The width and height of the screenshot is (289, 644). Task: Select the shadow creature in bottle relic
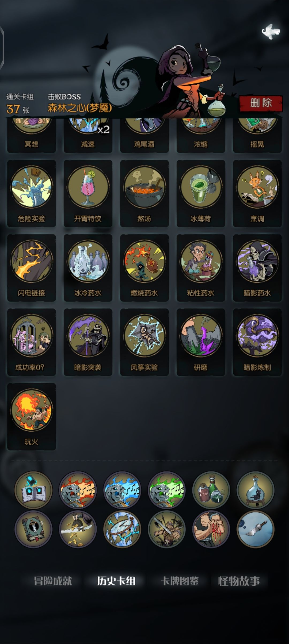(x=256, y=490)
